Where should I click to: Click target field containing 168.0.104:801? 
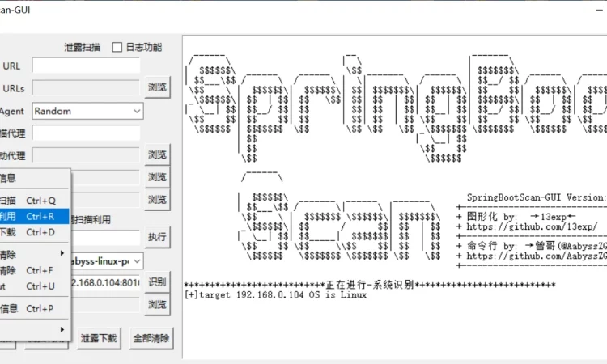[x=105, y=283]
